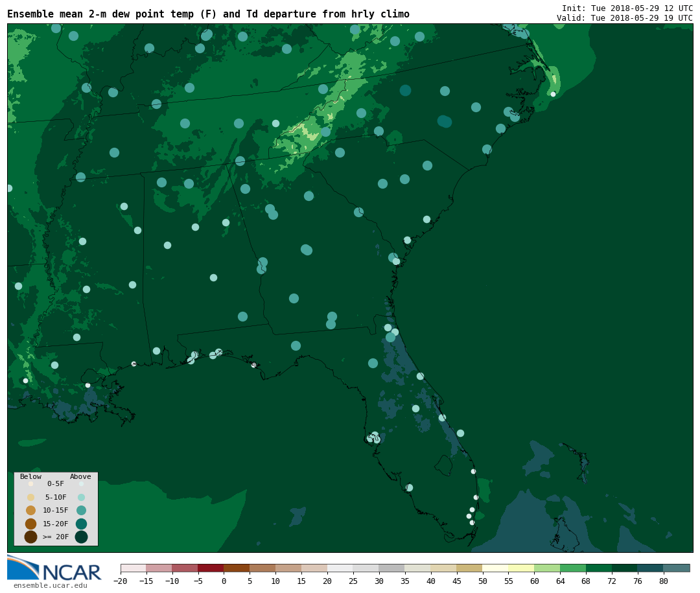
Task: Pick the Above 10-15F teal legend circle
Action: (81, 511)
